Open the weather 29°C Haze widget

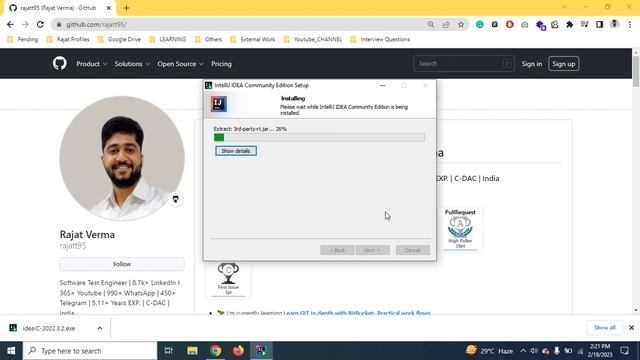(x=489, y=351)
